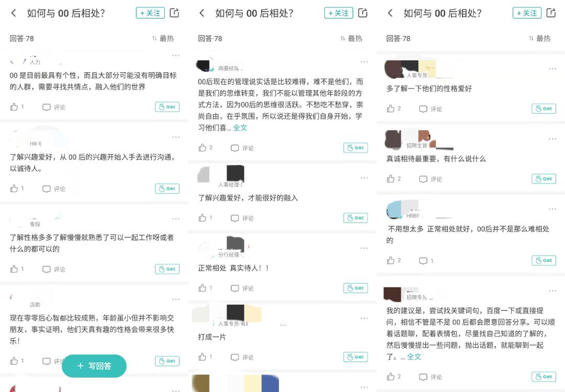Image resolution: width=565 pixels, height=392 pixels.
Task: Open 最热 sort dropdown in left panel
Action: click(163, 38)
